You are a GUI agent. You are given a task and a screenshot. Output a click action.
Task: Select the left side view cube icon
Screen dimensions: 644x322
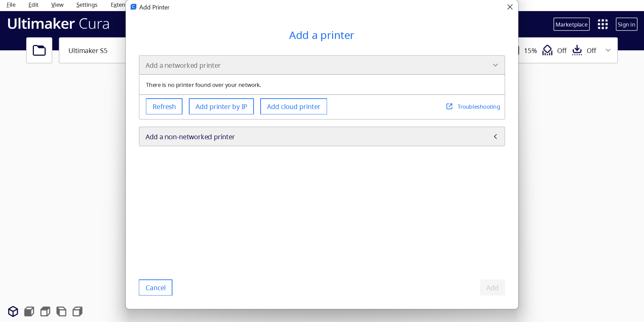tap(61, 311)
